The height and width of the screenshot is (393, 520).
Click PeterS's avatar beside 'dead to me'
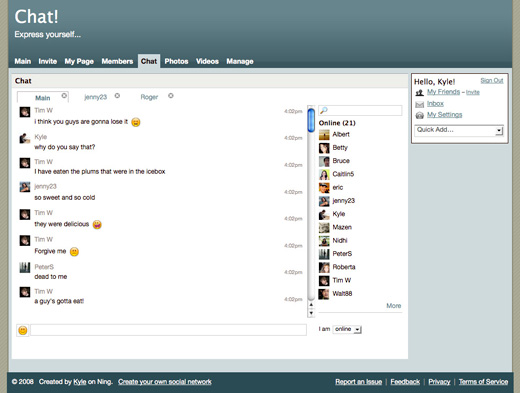(x=25, y=267)
